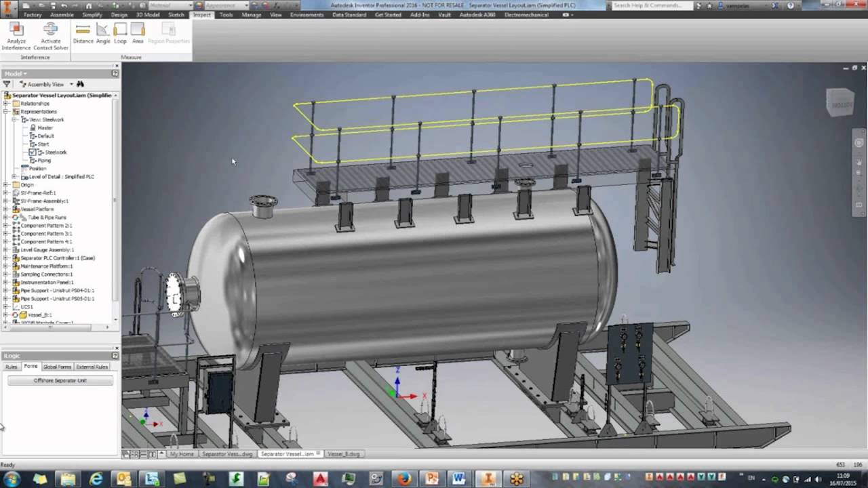Collapse the View: Steelwork node
This screenshot has width=868, height=488.
[14, 120]
